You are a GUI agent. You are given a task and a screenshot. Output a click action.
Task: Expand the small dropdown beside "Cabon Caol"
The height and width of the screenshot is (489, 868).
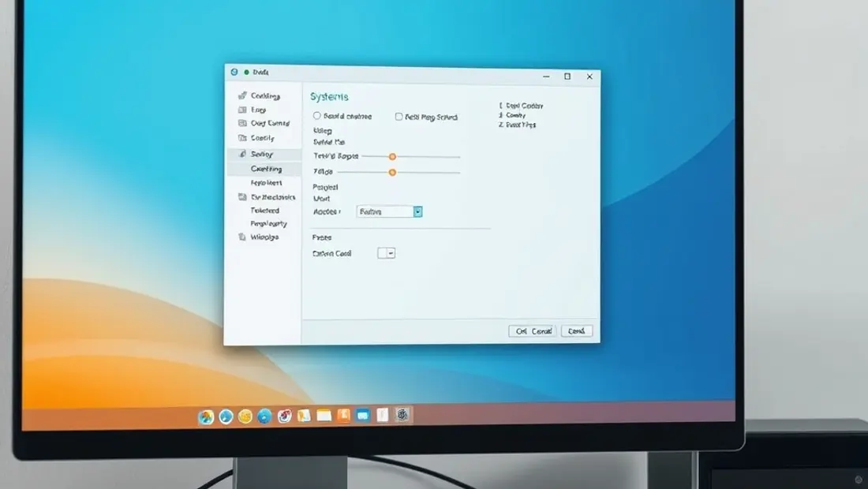pos(391,253)
